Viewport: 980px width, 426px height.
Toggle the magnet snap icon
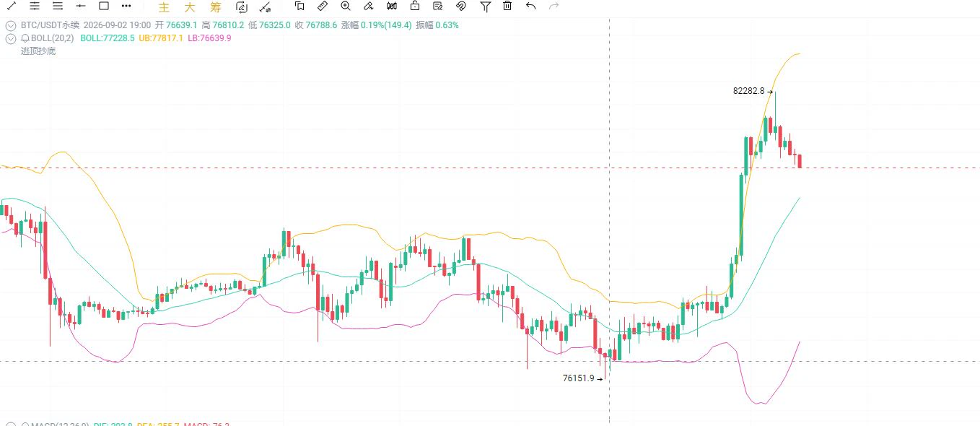461,6
